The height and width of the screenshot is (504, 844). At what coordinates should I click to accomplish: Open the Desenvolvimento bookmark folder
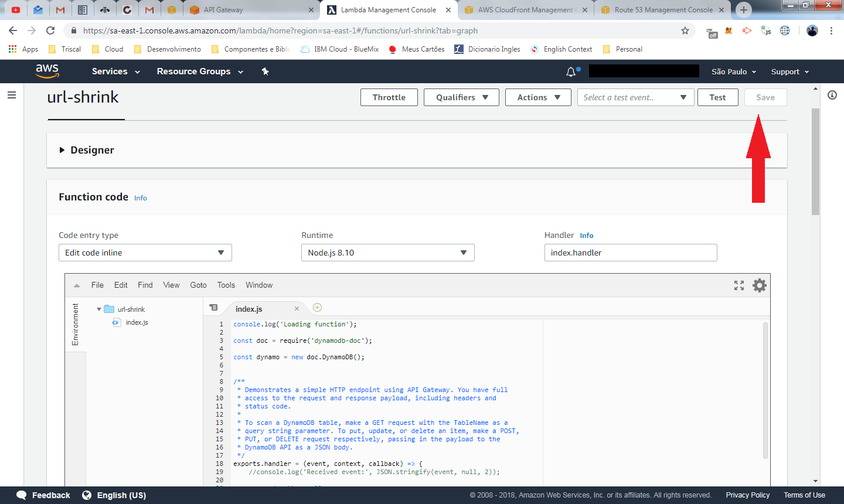click(x=167, y=49)
